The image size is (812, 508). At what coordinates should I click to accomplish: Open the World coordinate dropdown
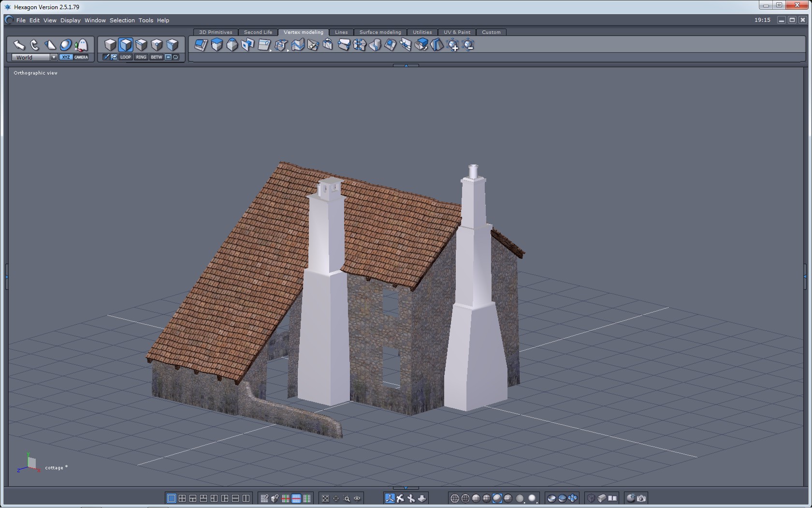pos(54,57)
